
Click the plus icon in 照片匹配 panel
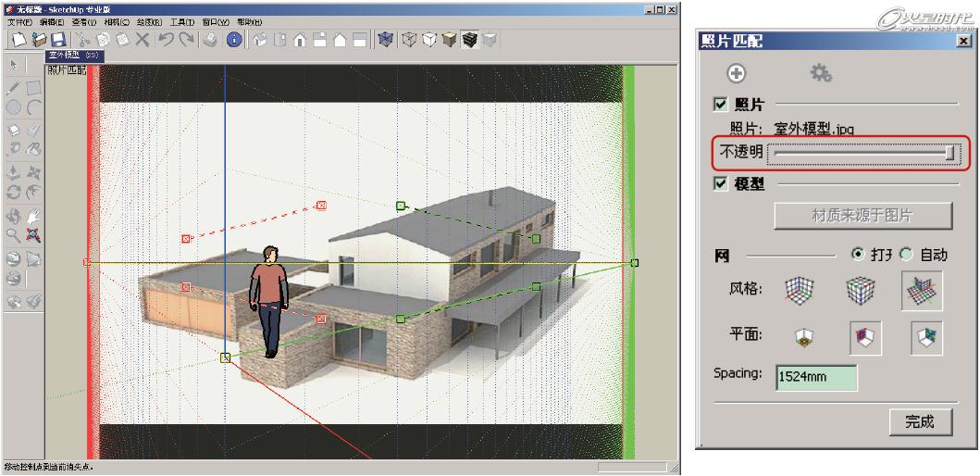pos(737,74)
